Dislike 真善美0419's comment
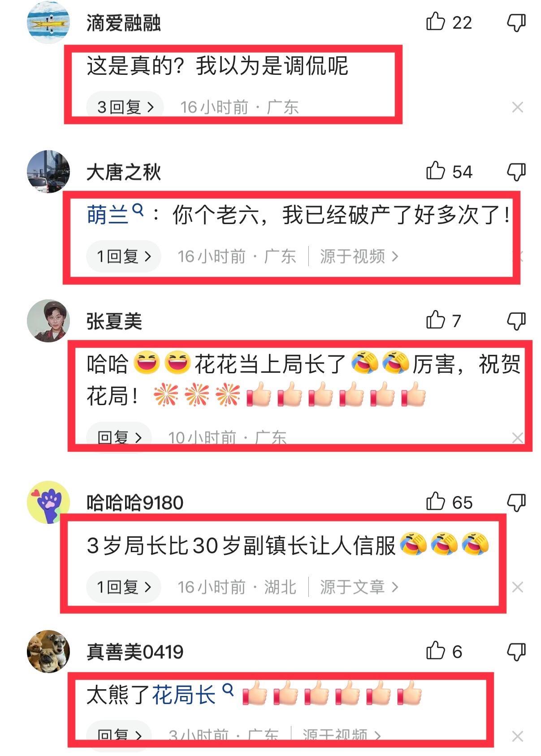The height and width of the screenshot is (756, 541). [516, 652]
